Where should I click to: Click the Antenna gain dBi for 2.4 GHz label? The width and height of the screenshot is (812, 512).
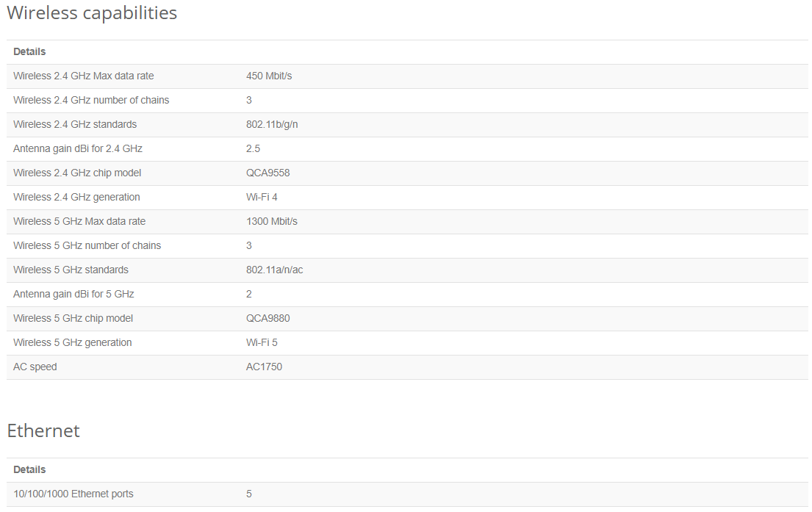77,149
